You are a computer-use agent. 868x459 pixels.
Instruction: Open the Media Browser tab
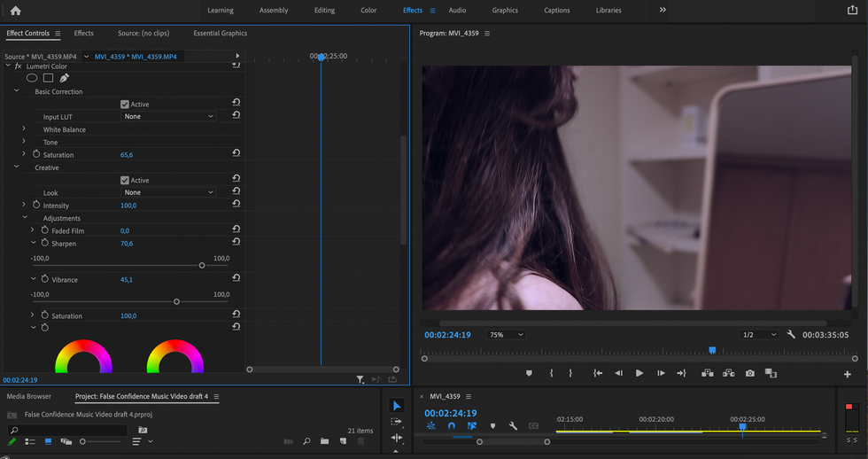click(x=28, y=396)
